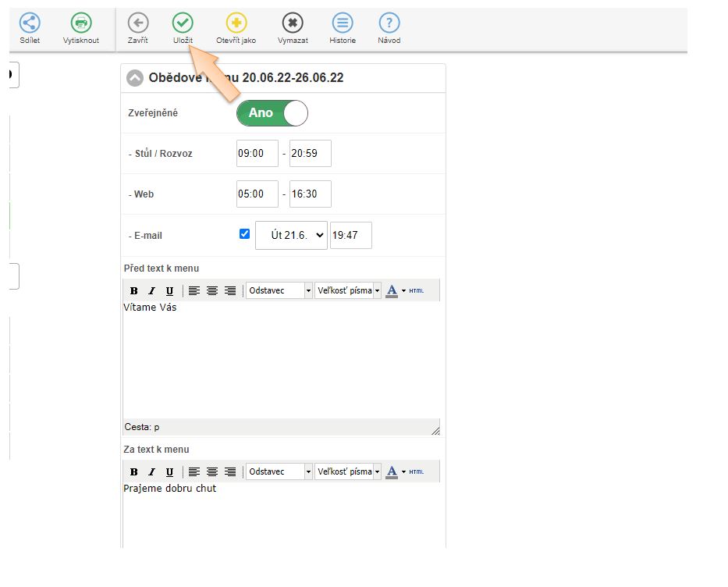Image resolution: width=728 pixels, height=587 pixels.
Task: Open the Otevřít jako plus icon
Action: [236, 23]
